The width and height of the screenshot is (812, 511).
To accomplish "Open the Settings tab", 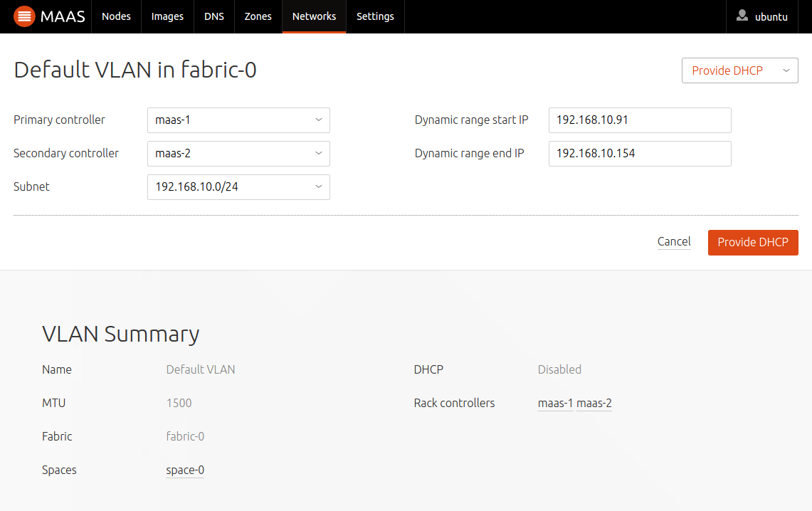I will (x=375, y=16).
